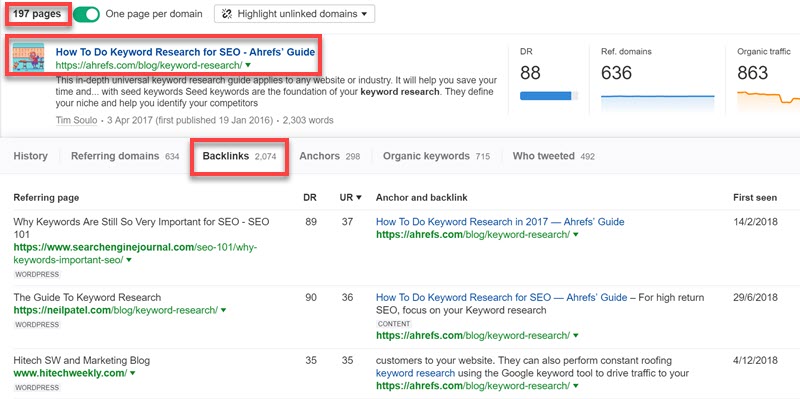Expand dropdown beside backlink URL in searchenginejournal row
The width and height of the screenshot is (800, 399).
coord(576,235)
